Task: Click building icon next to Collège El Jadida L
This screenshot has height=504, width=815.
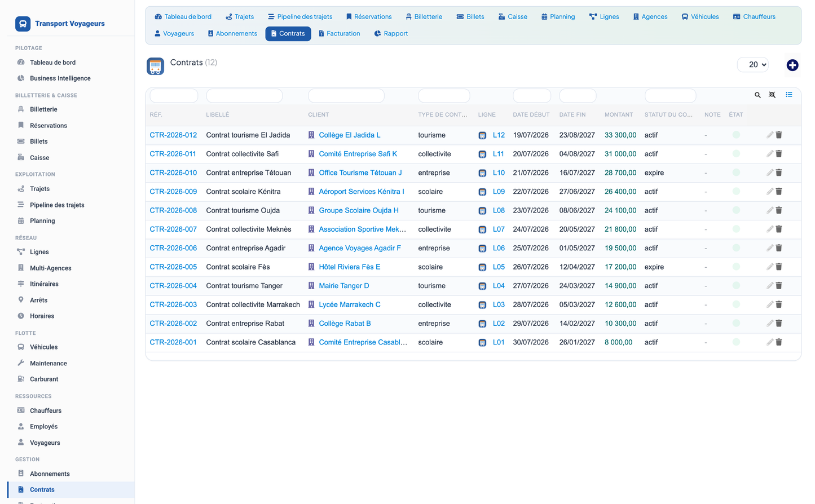Action: click(311, 135)
